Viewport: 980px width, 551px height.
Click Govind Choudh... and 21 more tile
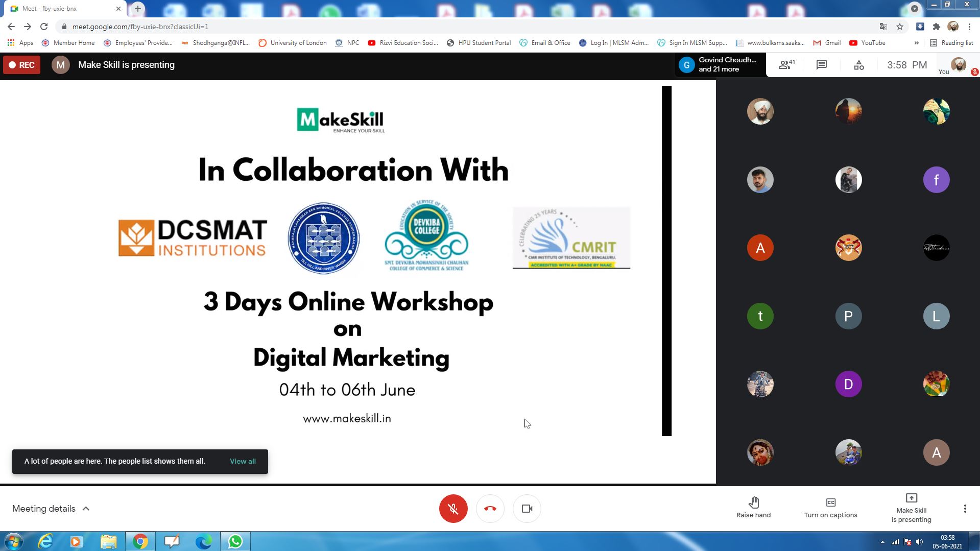click(x=721, y=65)
